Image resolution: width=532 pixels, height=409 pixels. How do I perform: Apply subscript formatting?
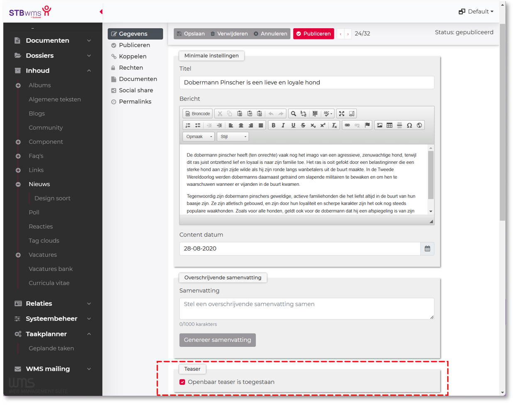tap(313, 125)
